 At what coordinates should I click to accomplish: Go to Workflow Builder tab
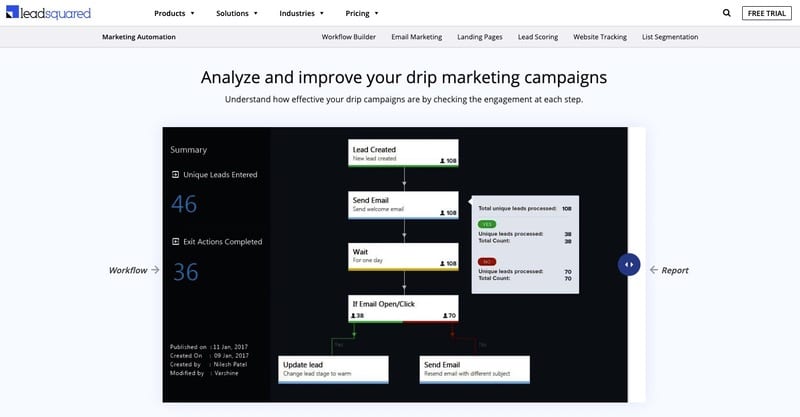pos(348,37)
